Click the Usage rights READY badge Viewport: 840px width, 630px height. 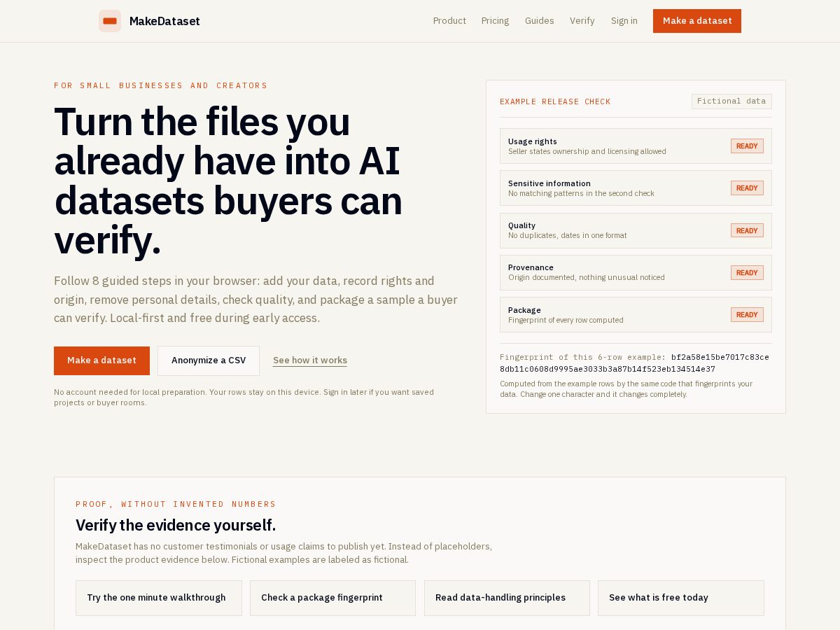747,146
